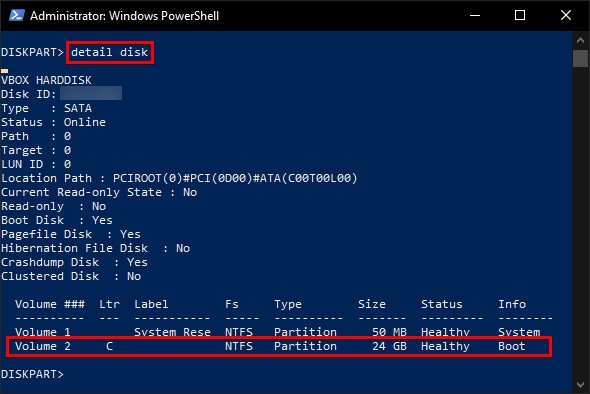Click the Location Path PCIROOT value

point(235,178)
